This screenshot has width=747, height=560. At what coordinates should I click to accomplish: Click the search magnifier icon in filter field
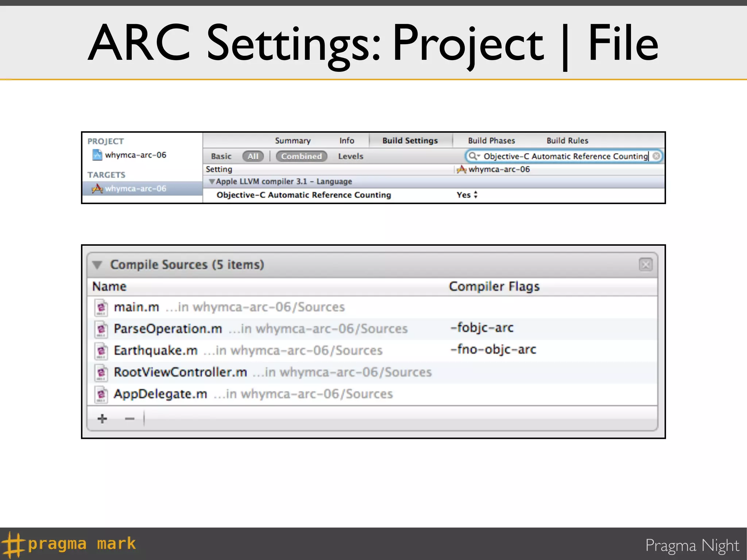click(x=473, y=156)
